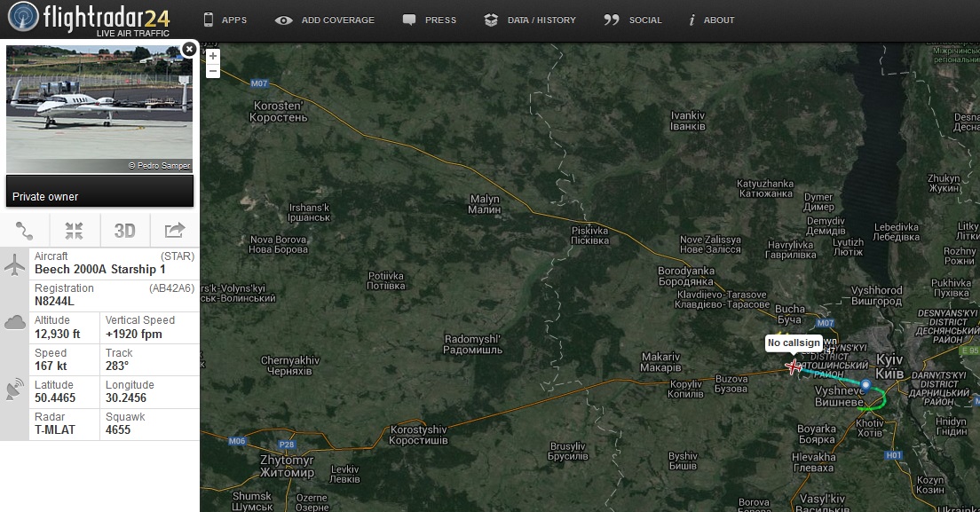Click the No callsign label bubble
980x512 pixels.
pos(793,343)
